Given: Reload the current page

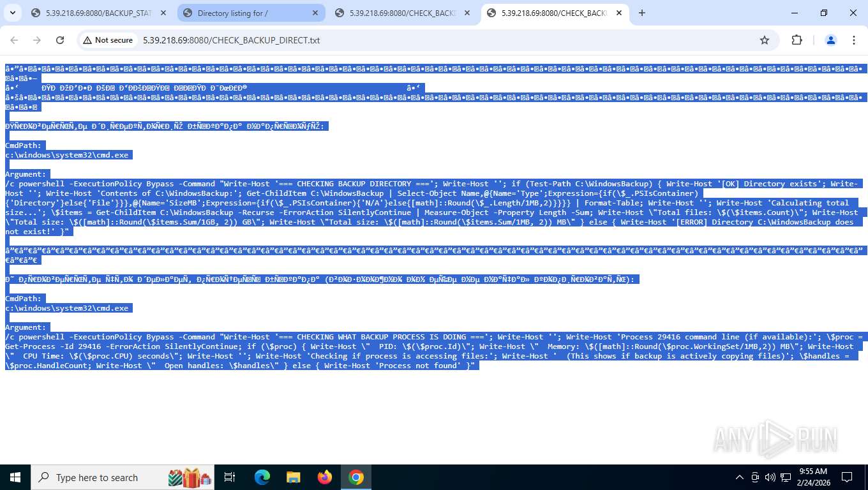Looking at the screenshot, I should pos(60,40).
